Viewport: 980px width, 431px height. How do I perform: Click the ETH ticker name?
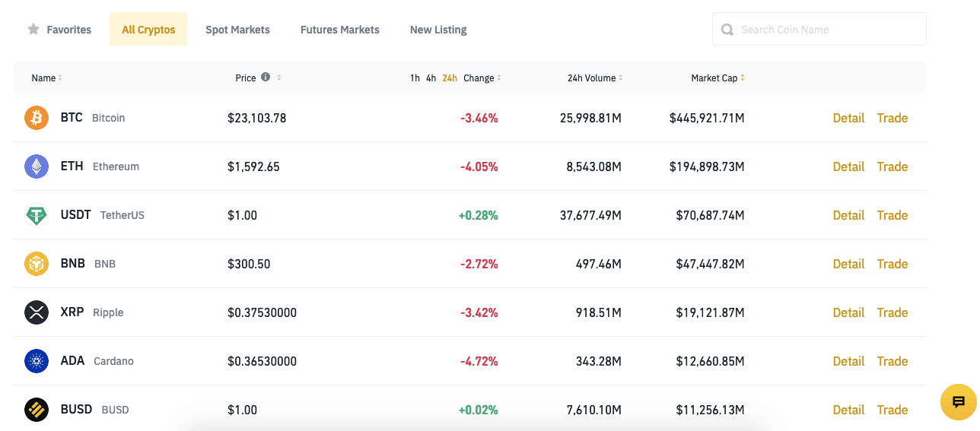click(x=72, y=166)
